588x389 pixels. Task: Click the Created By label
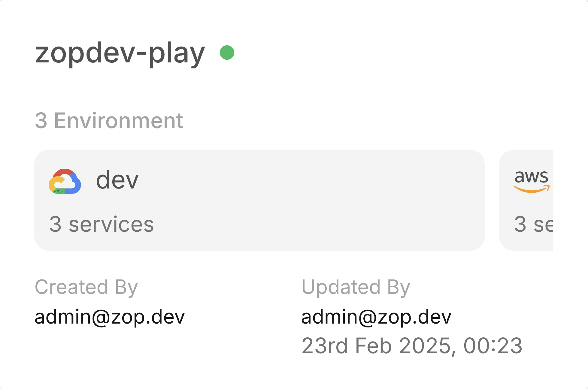click(x=86, y=287)
